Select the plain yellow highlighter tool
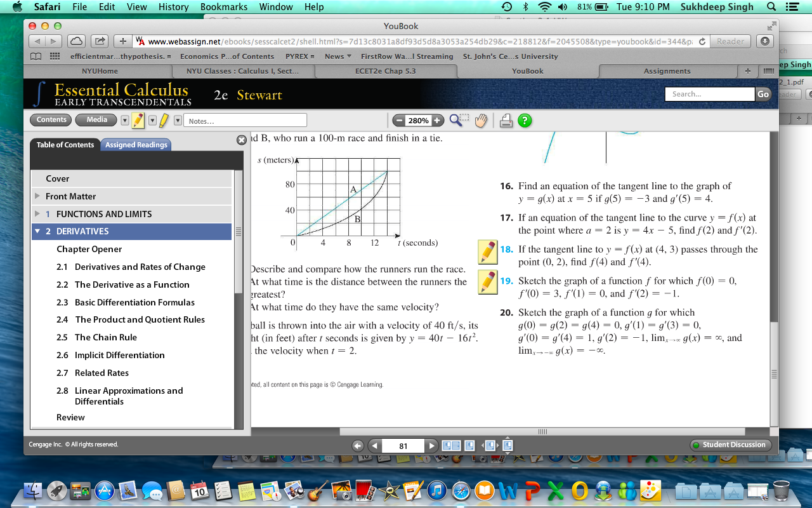Image resolution: width=812 pixels, height=508 pixels. 163,120
